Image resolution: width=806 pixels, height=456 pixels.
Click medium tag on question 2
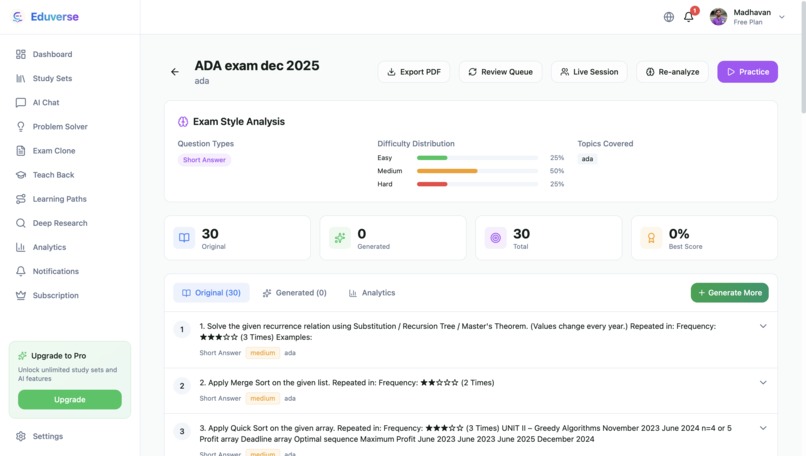[x=263, y=398]
